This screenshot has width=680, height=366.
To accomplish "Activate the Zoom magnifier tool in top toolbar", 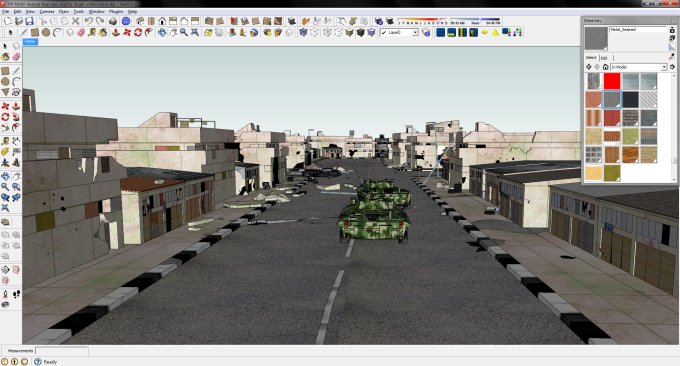I will [x=184, y=33].
